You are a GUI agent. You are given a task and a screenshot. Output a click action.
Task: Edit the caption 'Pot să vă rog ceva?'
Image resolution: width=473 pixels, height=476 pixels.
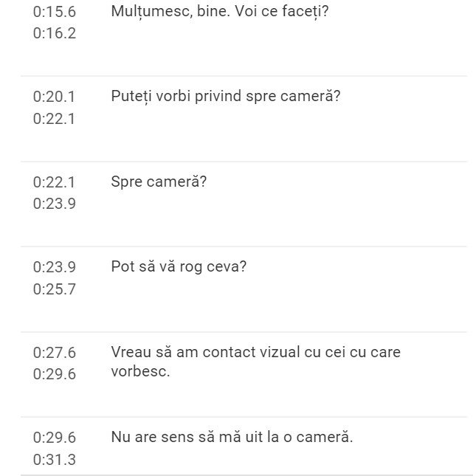179,266
